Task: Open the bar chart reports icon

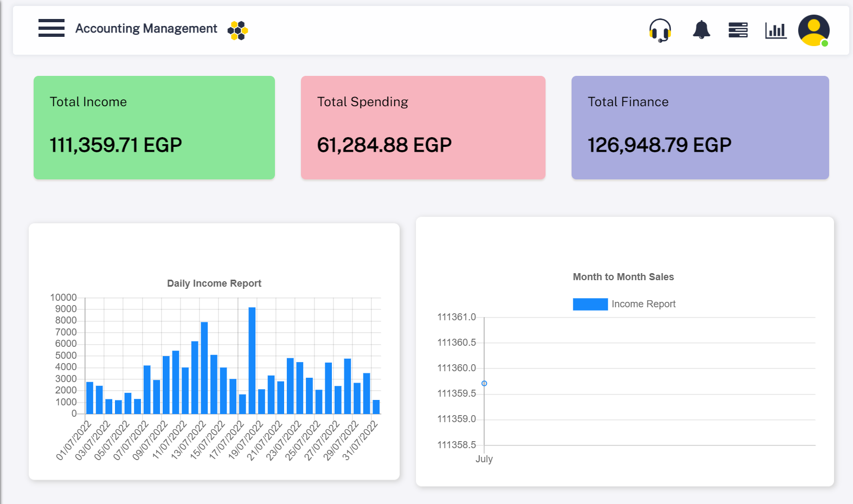Action: click(775, 30)
